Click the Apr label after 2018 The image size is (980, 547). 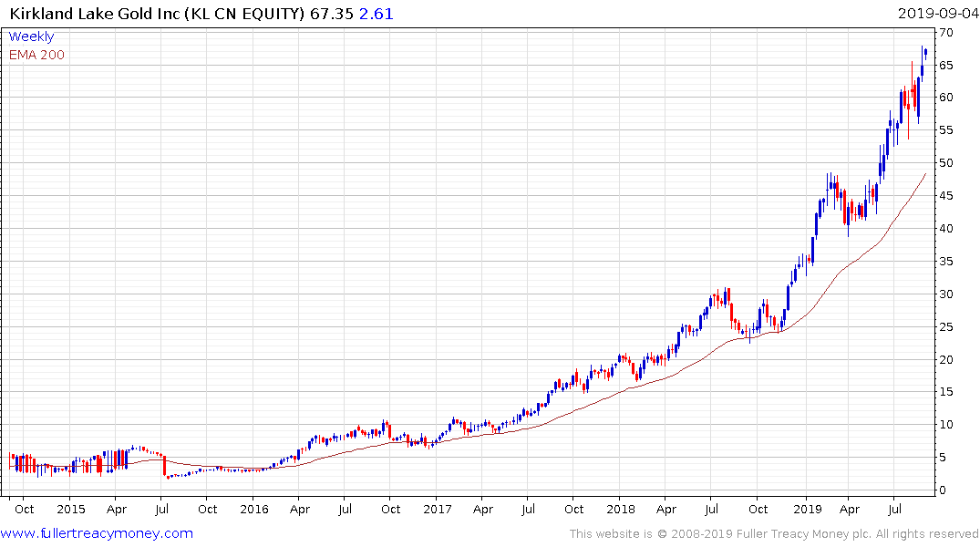[x=666, y=510]
